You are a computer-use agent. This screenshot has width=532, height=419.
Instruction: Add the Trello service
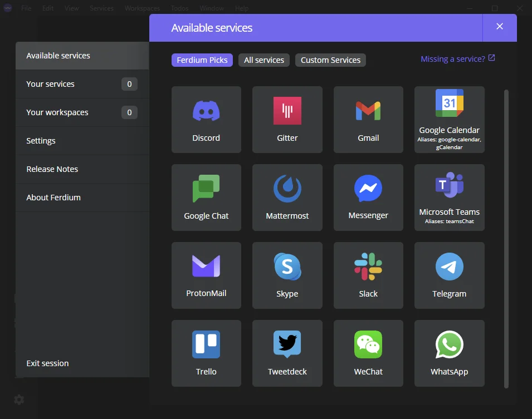pyautogui.click(x=206, y=353)
